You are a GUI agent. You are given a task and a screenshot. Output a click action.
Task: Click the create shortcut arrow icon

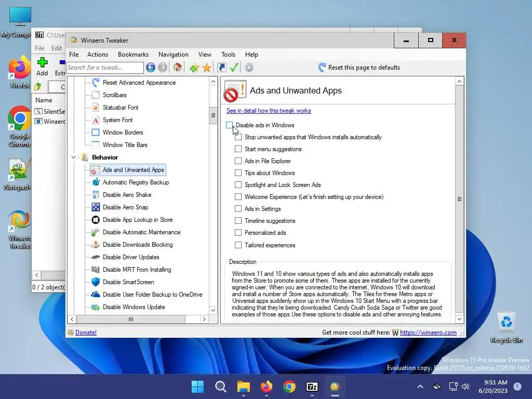point(221,68)
